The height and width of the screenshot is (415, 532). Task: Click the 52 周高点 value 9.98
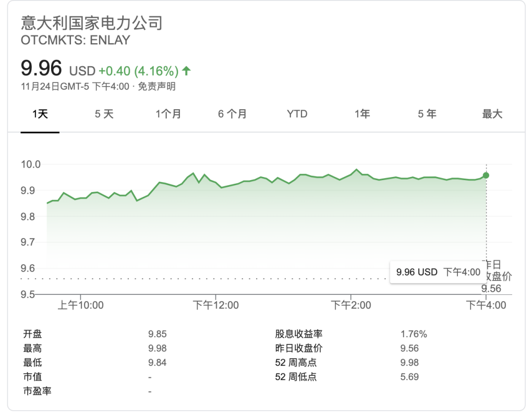coord(409,362)
